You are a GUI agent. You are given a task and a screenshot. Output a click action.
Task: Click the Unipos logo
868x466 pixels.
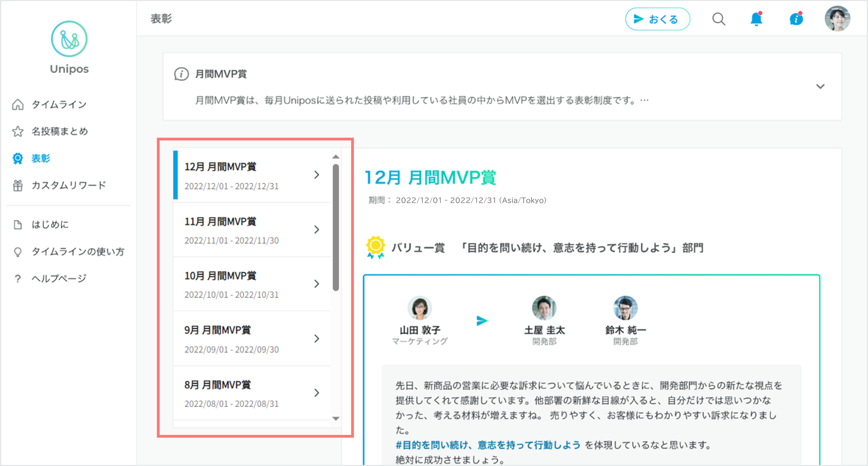69,48
